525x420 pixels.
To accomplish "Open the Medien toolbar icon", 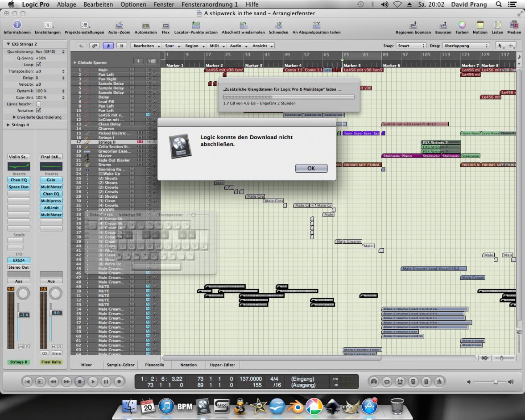I will point(514,25).
